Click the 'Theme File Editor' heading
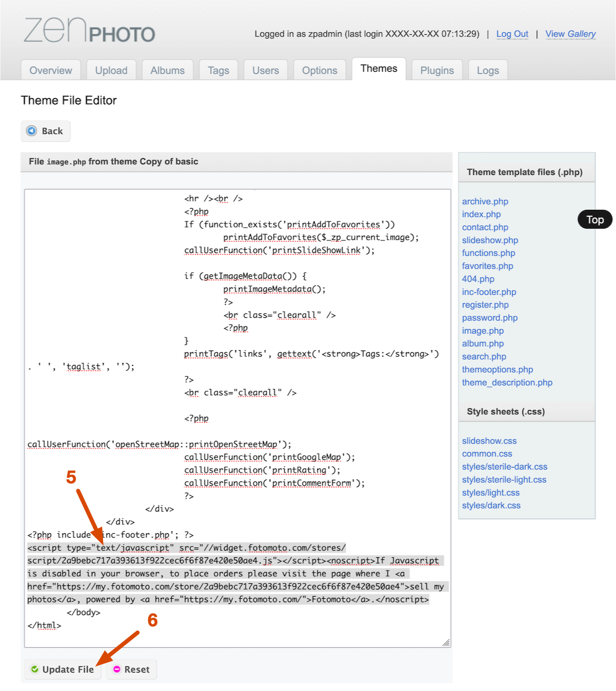Screen dimensions: 616x691 pyautogui.click(x=69, y=100)
